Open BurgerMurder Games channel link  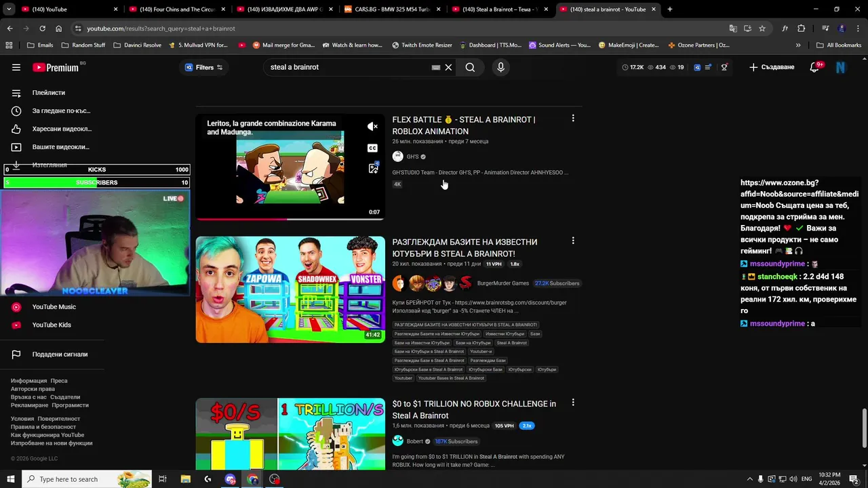503,283
